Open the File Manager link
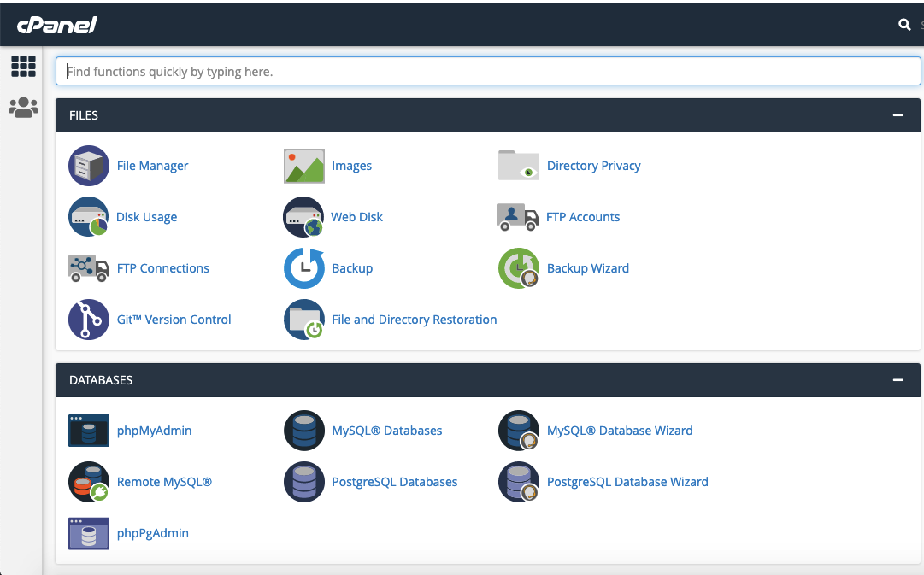The height and width of the screenshot is (575, 924). 153,166
